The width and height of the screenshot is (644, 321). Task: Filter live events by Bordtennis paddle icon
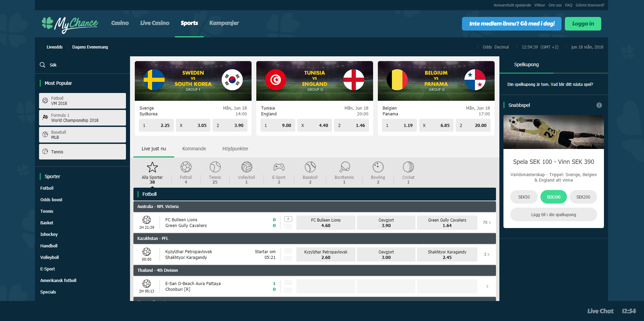[x=344, y=167]
